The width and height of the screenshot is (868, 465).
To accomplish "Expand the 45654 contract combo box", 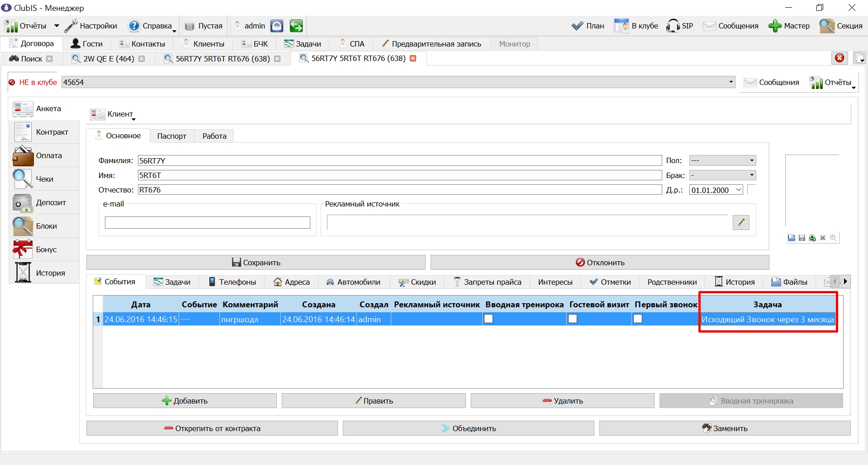I will [731, 82].
